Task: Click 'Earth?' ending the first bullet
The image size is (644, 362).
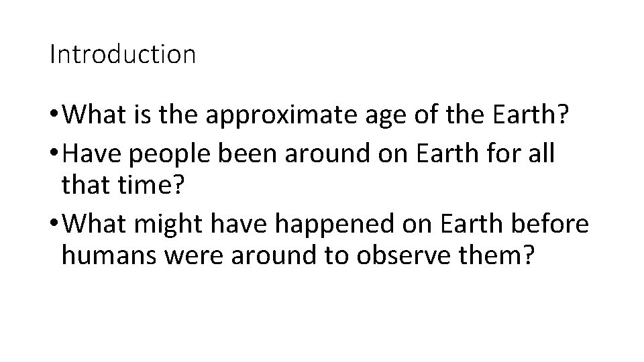Action: (x=530, y=114)
